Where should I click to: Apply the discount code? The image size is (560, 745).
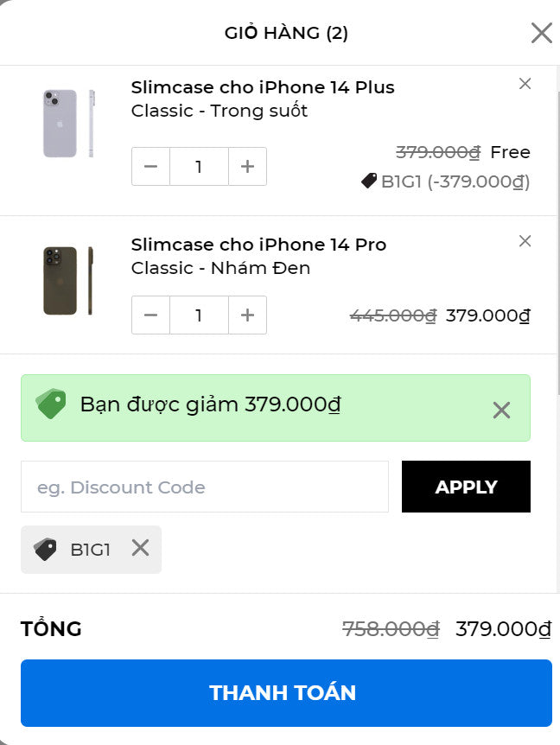click(x=466, y=487)
